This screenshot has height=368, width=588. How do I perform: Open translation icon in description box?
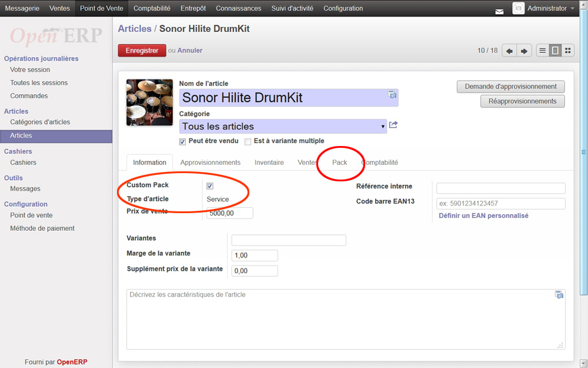tap(559, 295)
